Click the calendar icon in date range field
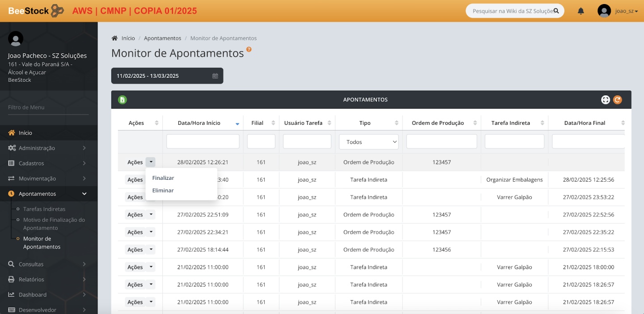644x314 pixels. (x=215, y=76)
